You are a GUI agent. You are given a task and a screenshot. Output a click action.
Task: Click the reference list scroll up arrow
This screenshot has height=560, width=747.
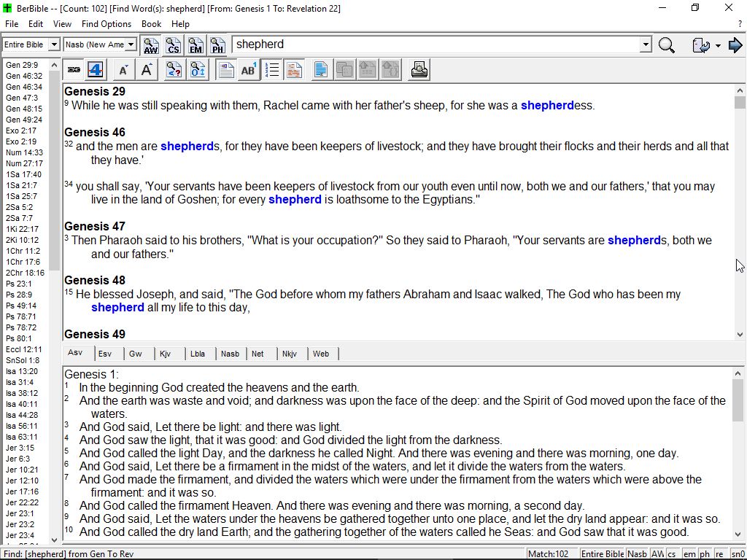click(54, 65)
